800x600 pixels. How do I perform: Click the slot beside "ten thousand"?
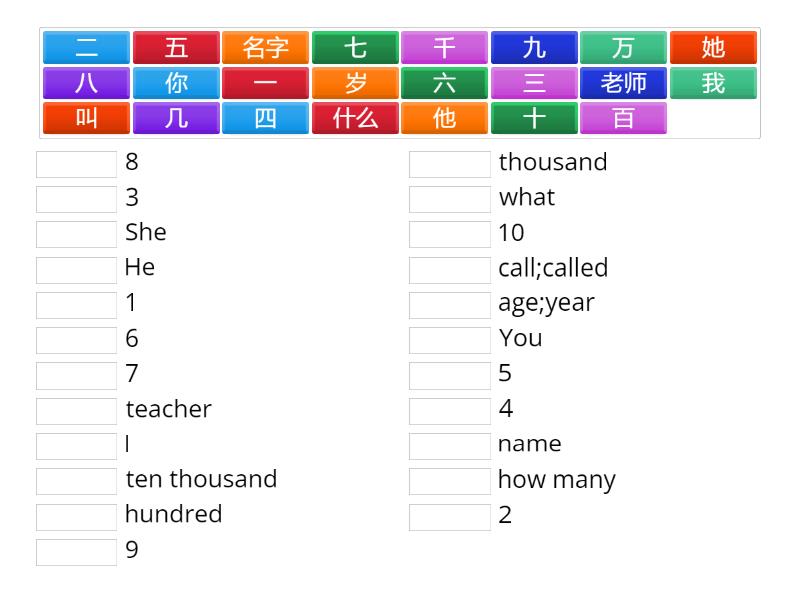tap(77, 481)
